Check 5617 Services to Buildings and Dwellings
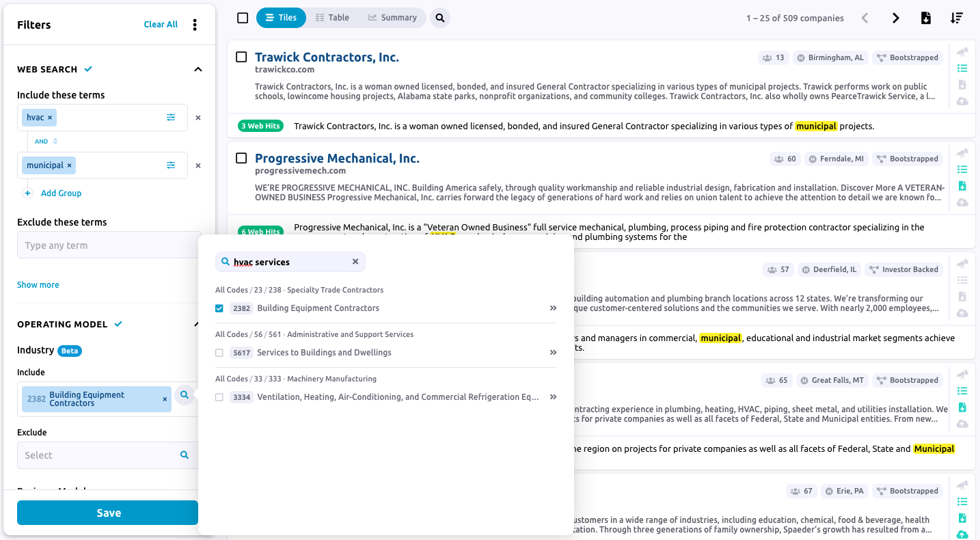Viewport: 980px width, 540px height. 219,353
